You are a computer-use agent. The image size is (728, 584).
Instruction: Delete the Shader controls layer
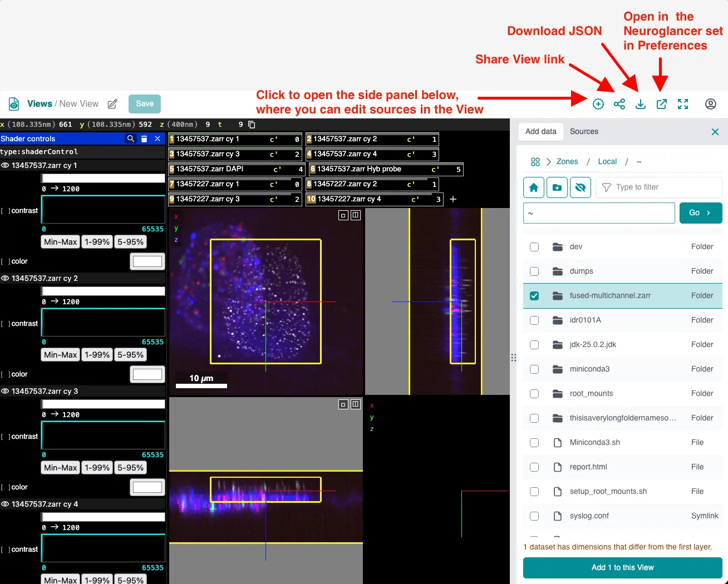144,138
